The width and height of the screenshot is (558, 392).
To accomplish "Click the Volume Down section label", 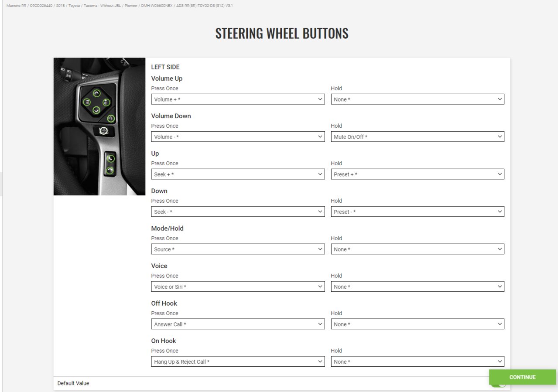I will coord(171,116).
